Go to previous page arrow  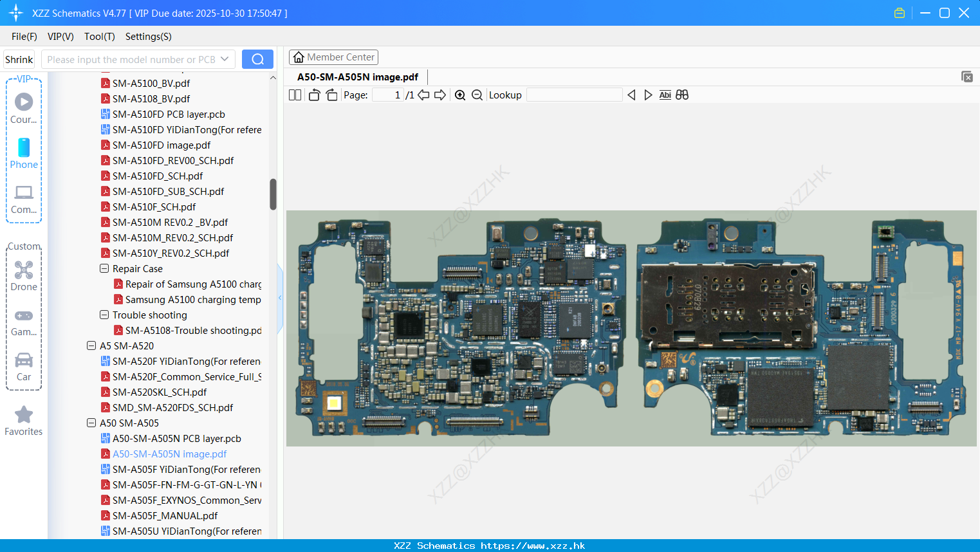(x=423, y=95)
